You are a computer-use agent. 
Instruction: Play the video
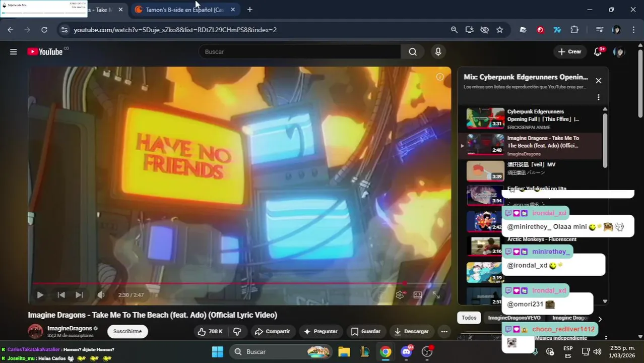[x=40, y=295]
